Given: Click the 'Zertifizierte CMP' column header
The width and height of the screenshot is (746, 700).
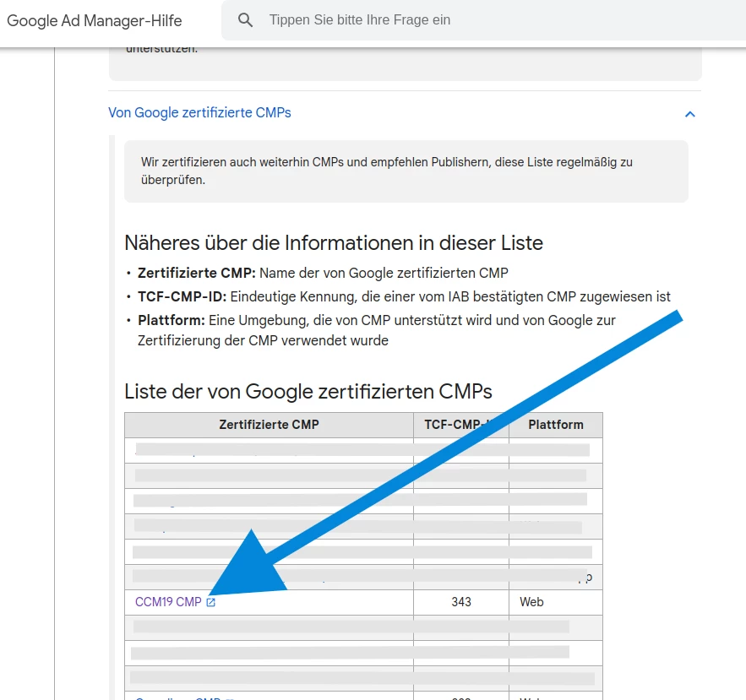Looking at the screenshot, I should tap(269, 425).
